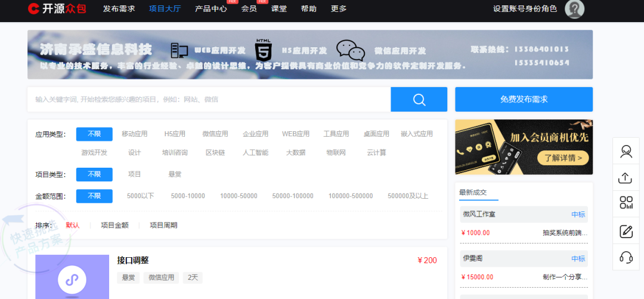This screenshot has height=299, width=644.
Task: Open 会员 in top navigation
Action: point(249,8)
